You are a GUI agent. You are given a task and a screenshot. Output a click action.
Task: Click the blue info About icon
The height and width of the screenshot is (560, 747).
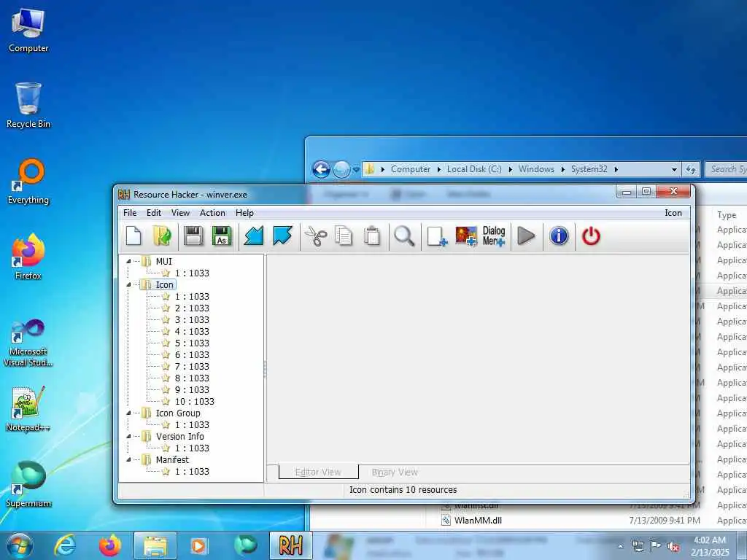pos(559,236)
